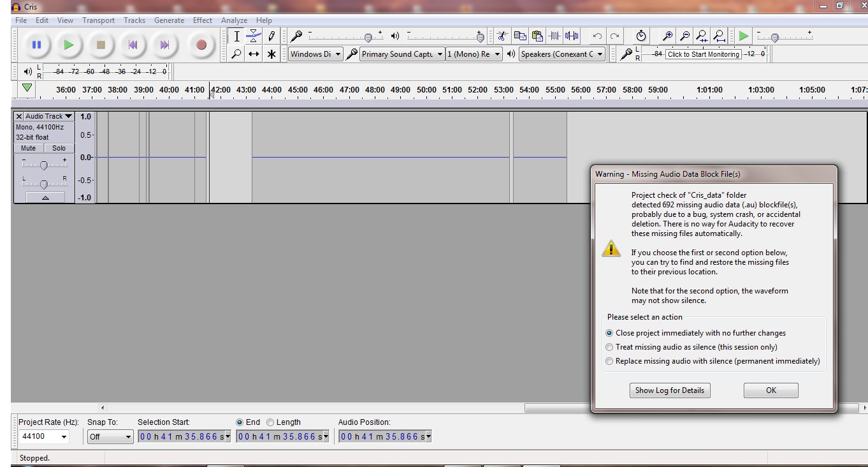Choose the Length radio button
868x467 pixels.
point(270,422)
